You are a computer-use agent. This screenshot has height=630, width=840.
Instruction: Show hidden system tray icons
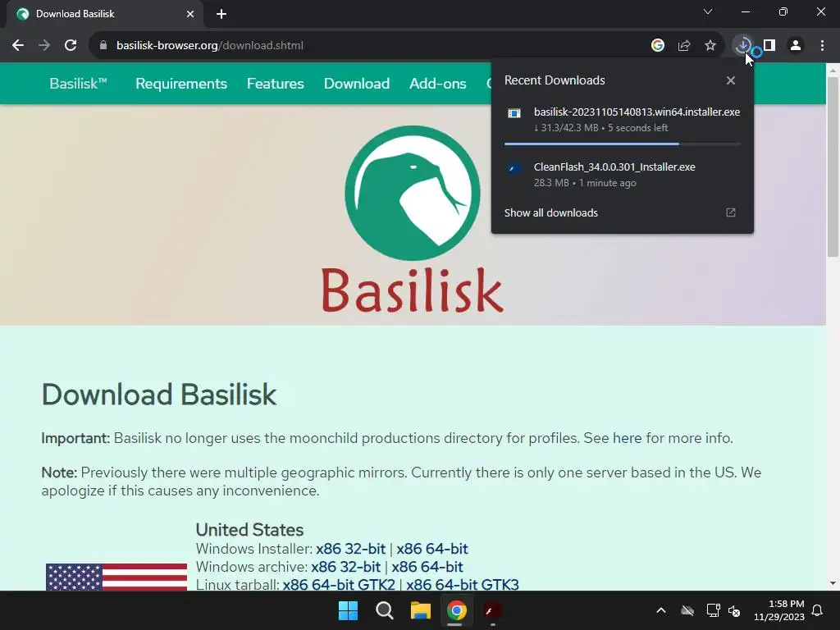pyautogui.click(x=661, y=610)
